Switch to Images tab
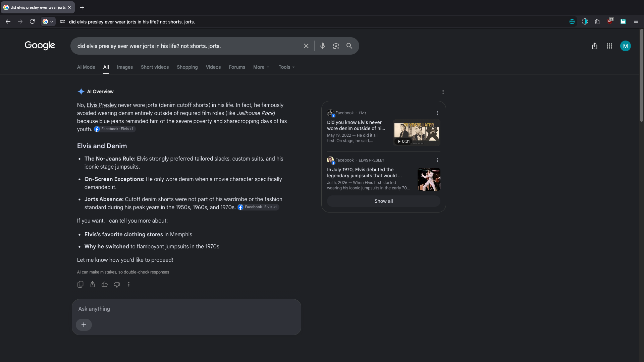Viewport: 644px width, 362px height. 125,67
